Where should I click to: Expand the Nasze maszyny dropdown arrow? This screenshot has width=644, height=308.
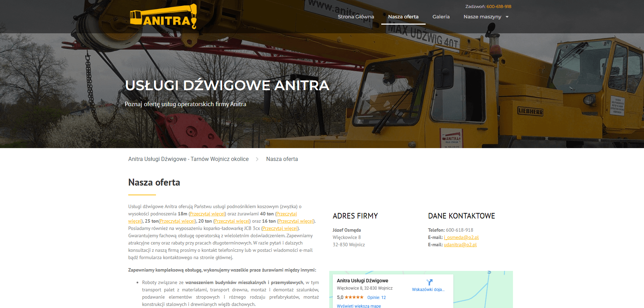coord(507,17)
